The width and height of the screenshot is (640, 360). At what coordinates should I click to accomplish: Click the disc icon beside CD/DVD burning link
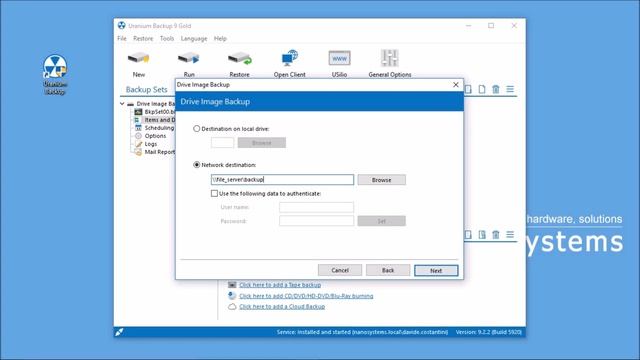[232, 296]
